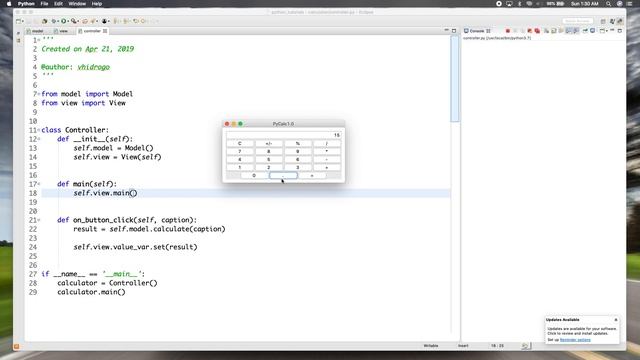The width and height of the screenshot is (640, 360).
Task: Click the Display Selected Console icon
Action: [x=593, y=31]
